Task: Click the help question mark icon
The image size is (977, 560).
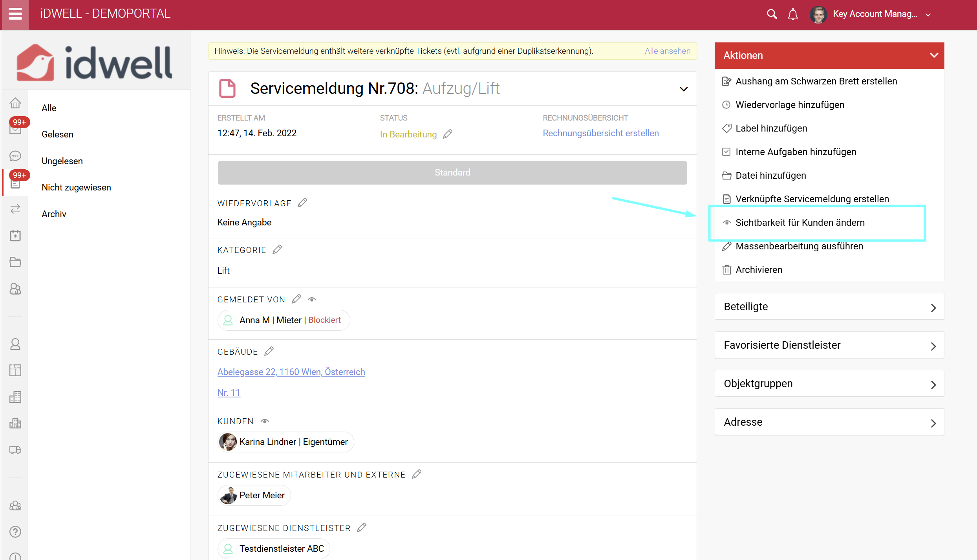Action: [x=15, y=531]
